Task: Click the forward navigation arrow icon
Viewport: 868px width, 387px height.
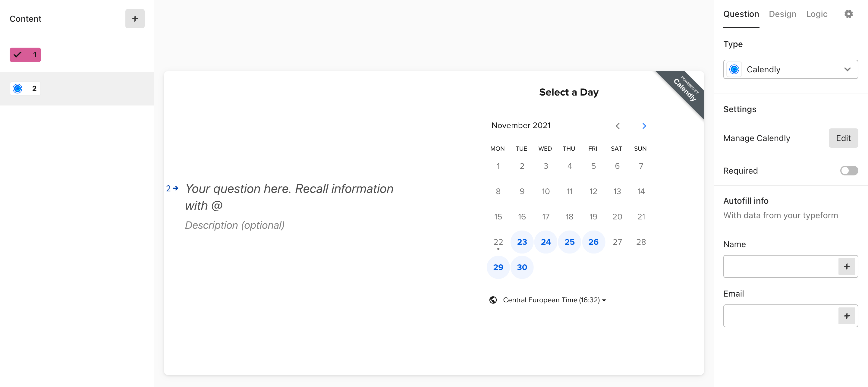Action: 643,126
